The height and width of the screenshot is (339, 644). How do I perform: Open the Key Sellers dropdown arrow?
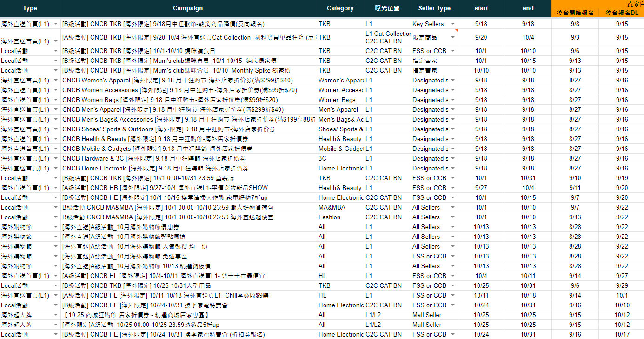coord(453,24)
